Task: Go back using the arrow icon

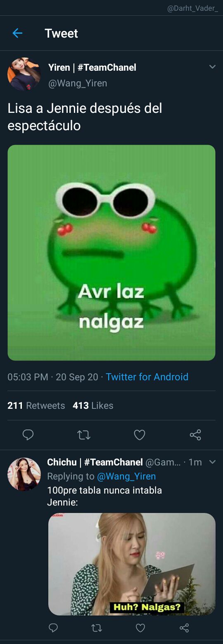Action: click(17, 33)
